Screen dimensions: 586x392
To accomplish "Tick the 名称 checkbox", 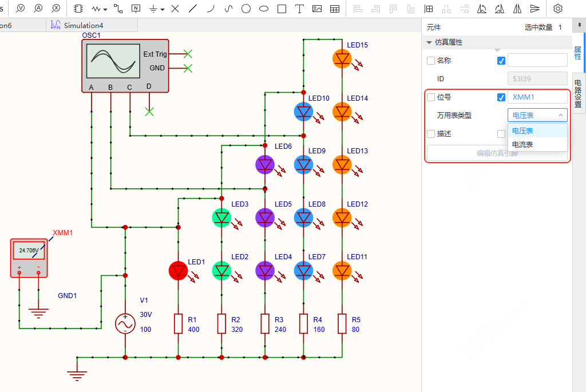I will [x=431, y=61].
